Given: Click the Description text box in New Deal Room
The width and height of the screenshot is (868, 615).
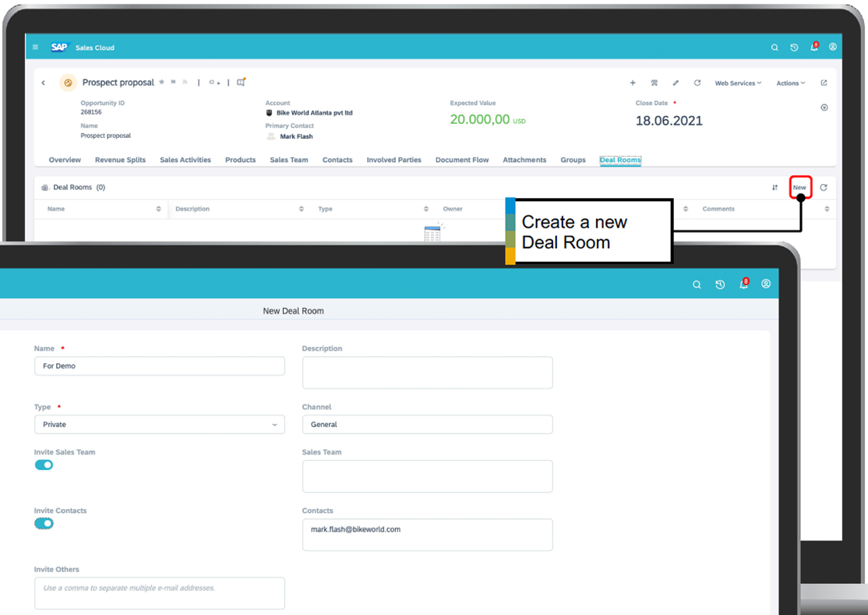Looking at the screenshot, I should click(x=427, y=373).
